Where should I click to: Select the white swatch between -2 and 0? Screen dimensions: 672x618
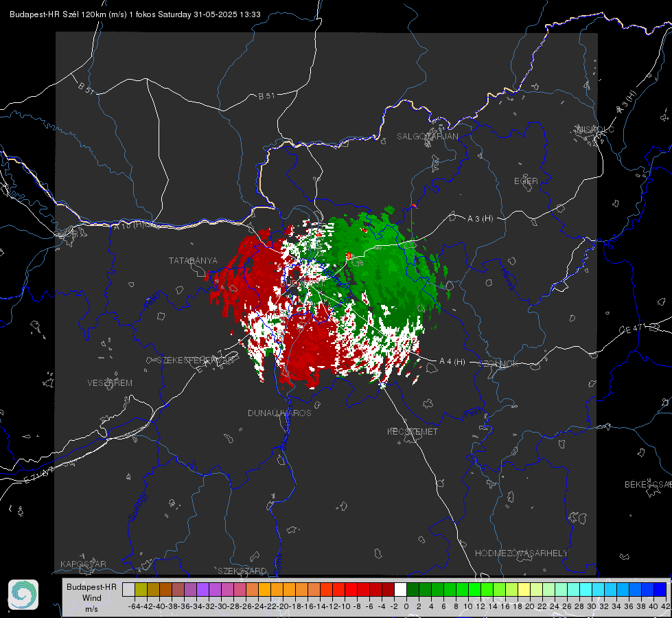pos(400,589)
